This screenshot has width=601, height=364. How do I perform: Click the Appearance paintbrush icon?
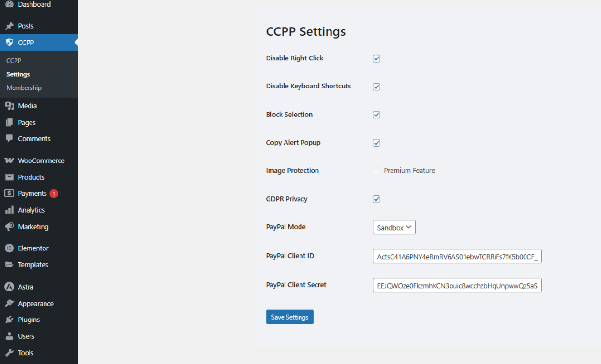(9, 304)
